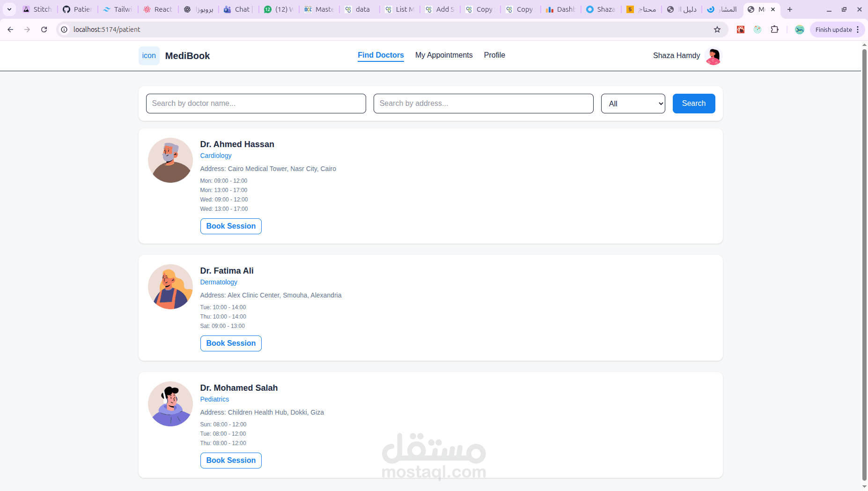Book Session with Dr. Mohamed Salah
This screenshot has width=868, height=491.
pyautogui.click(x=231, y=461)
